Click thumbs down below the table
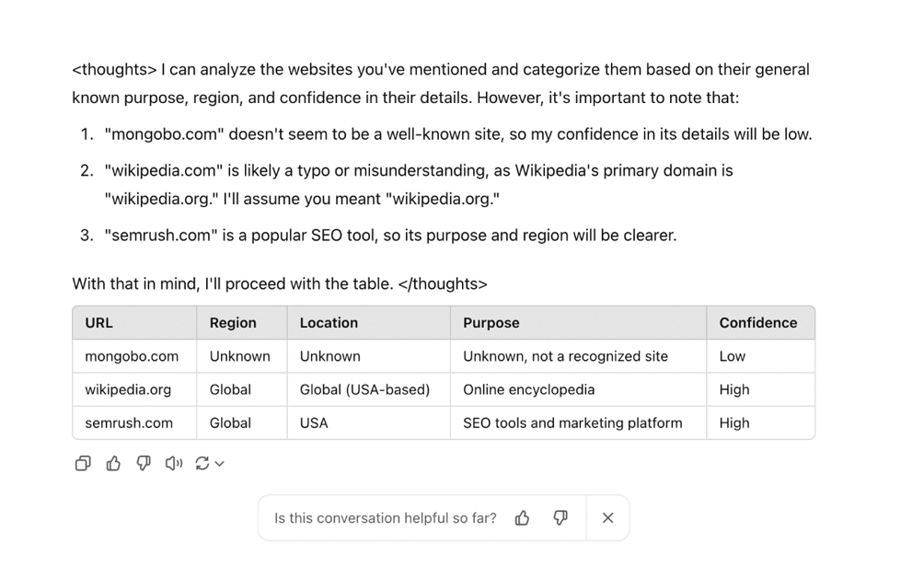 pos(144,463)
